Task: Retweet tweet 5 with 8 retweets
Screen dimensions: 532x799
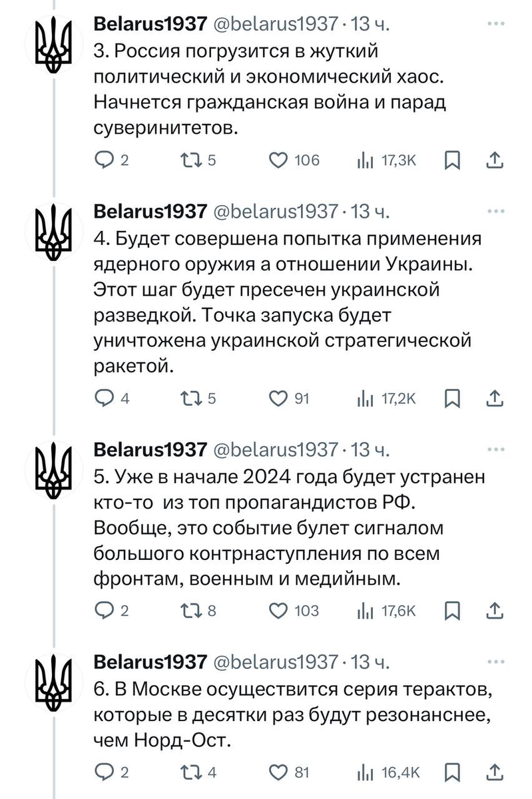Action: click(193, 611)
